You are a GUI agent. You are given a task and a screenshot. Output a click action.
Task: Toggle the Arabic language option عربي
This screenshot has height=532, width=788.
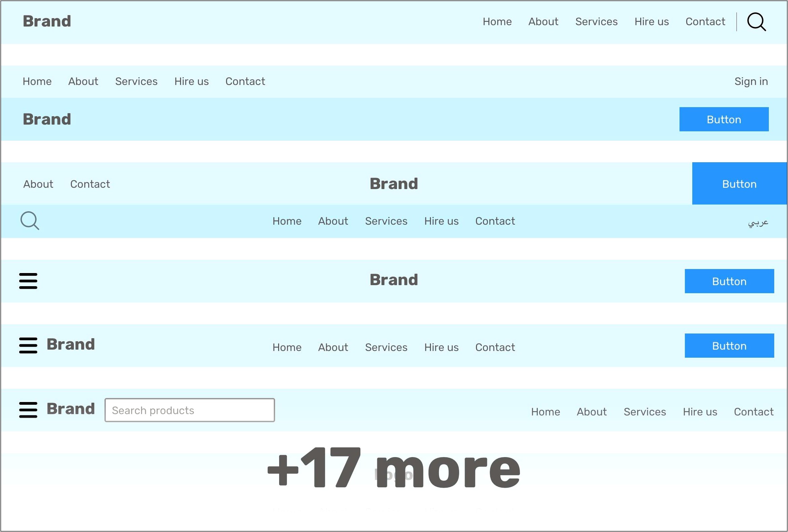[x=758, y=221]
